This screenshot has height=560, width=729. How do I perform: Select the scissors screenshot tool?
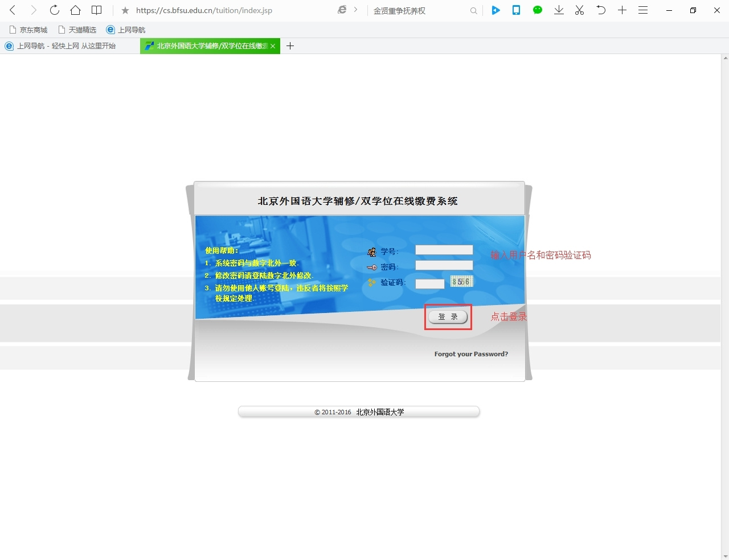click(x=579, y=10)
